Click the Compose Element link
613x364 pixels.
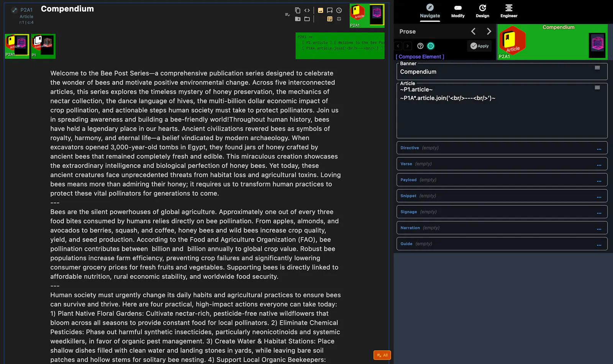[x=420, y=57]
